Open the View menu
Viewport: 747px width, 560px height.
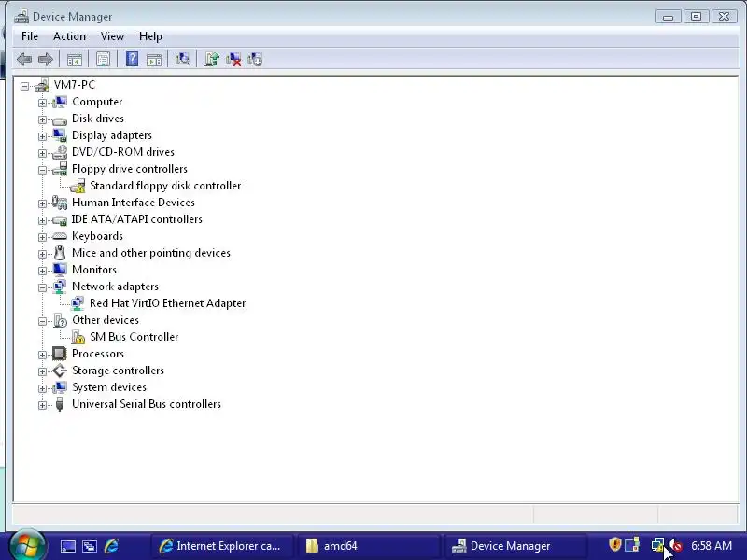click(x=112, y=36)
